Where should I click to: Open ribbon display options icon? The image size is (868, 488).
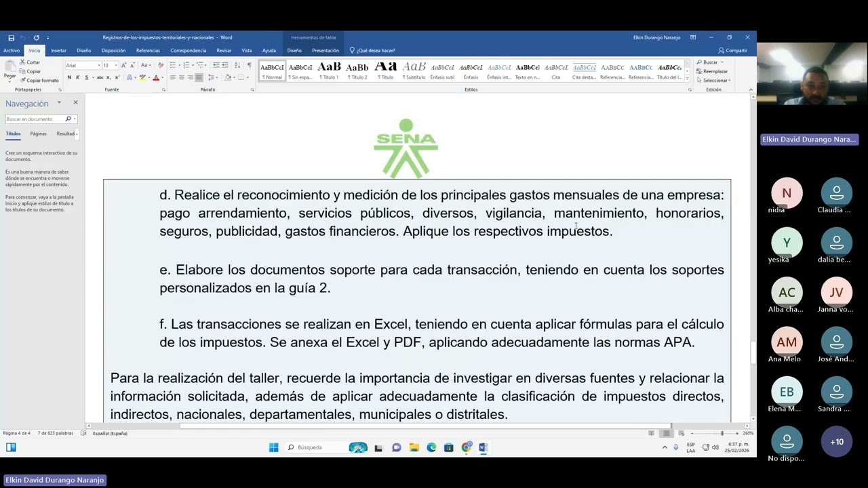(x=693, y=37)
